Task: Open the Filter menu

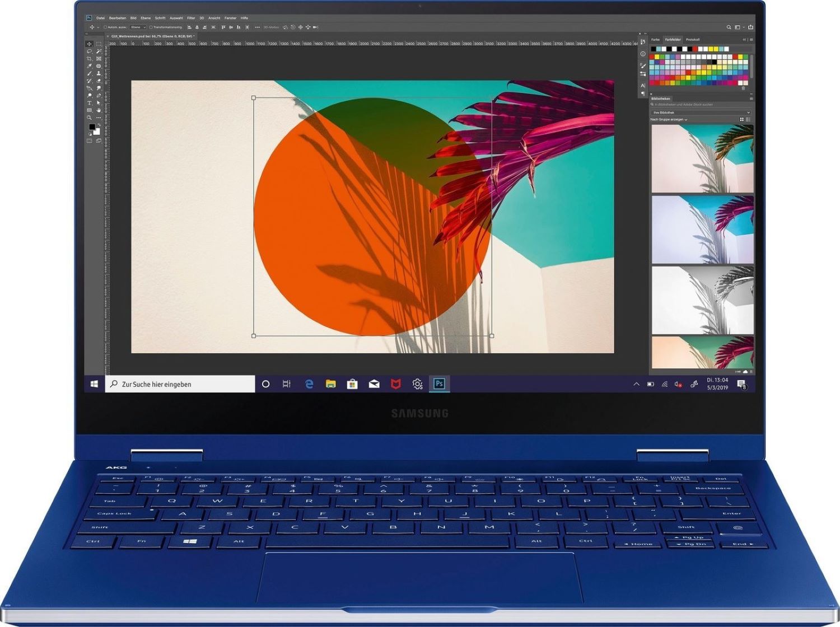Action: 191,18
